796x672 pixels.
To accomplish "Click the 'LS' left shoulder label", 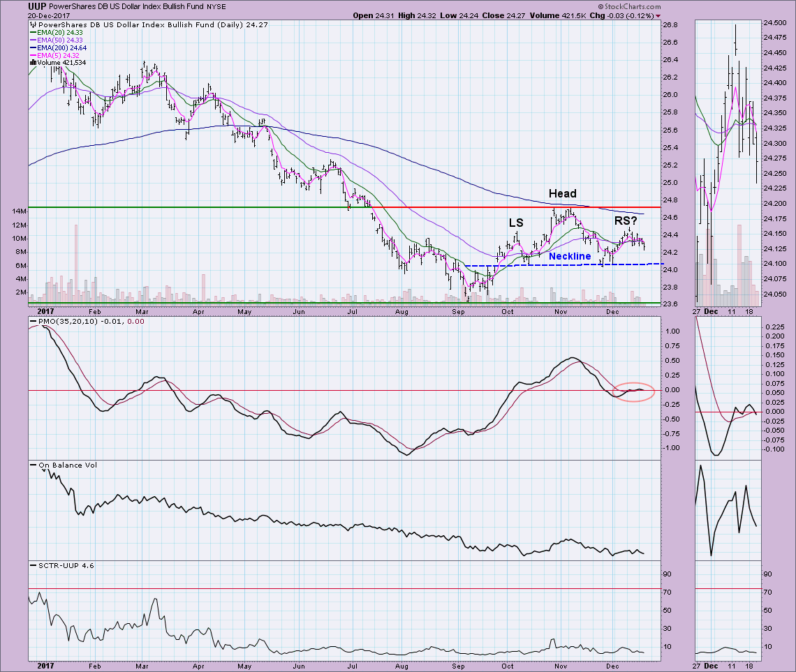I will [x=516, y=223].
